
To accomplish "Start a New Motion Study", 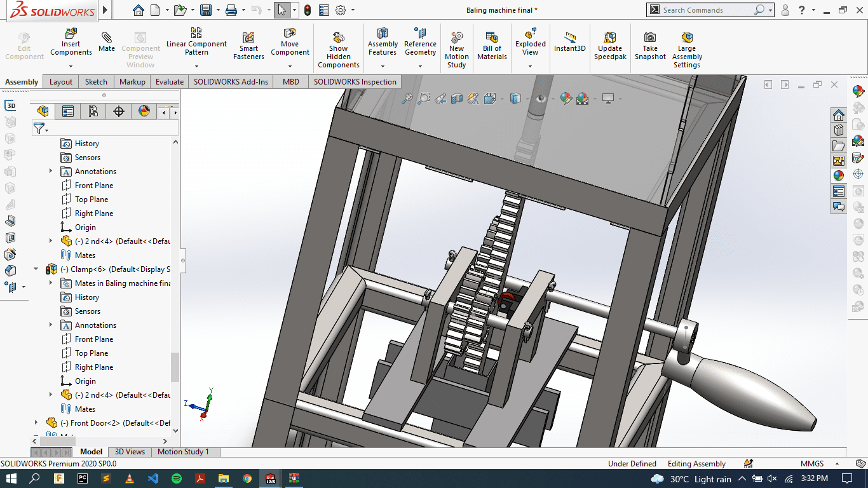I will pos(456,50).
